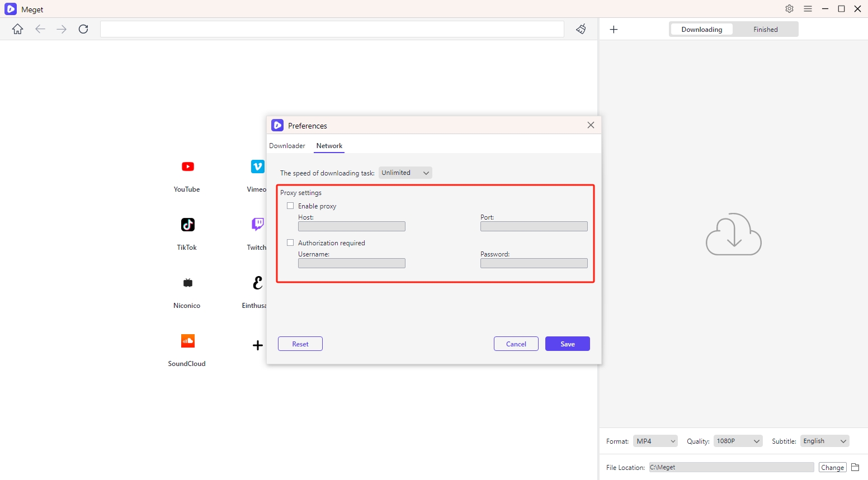Click the proxy Port field

[534, 226]
